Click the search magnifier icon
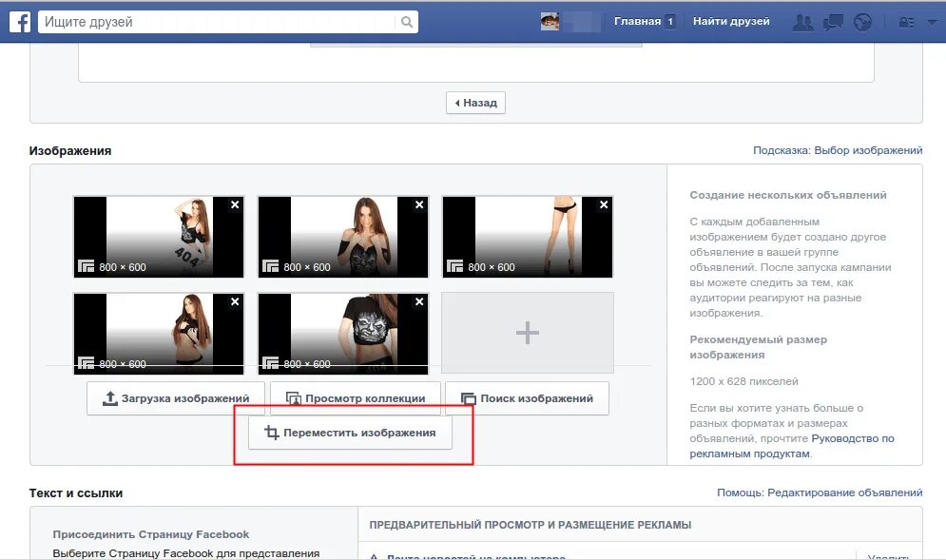Screen dimensions: 946x560 click(x=407, y=22)
